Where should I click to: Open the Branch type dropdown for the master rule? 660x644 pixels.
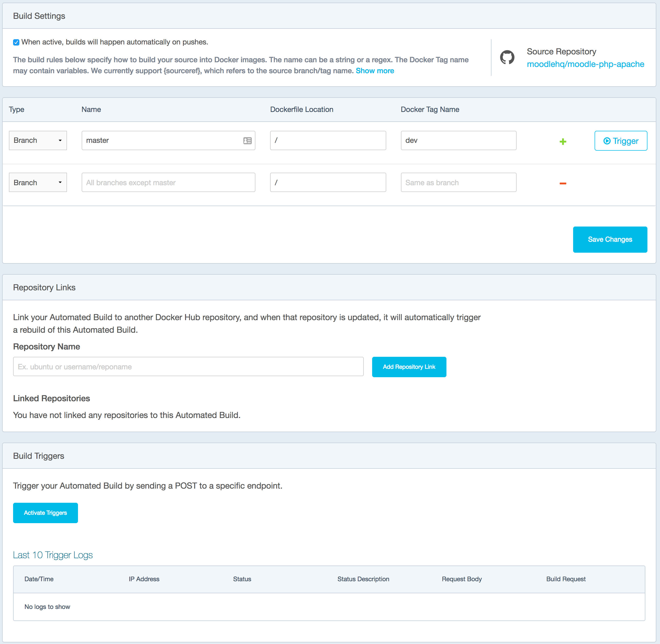(x=38, y=140)
